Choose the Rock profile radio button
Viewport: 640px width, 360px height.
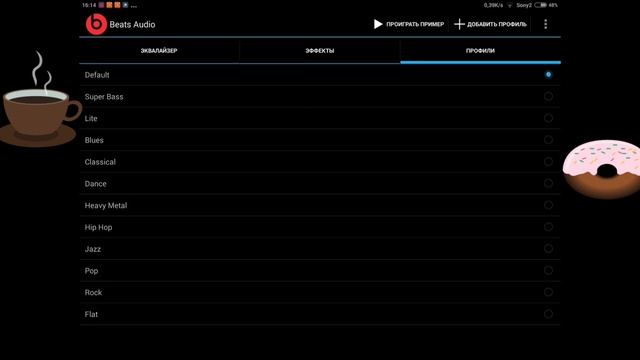(548, 292)
